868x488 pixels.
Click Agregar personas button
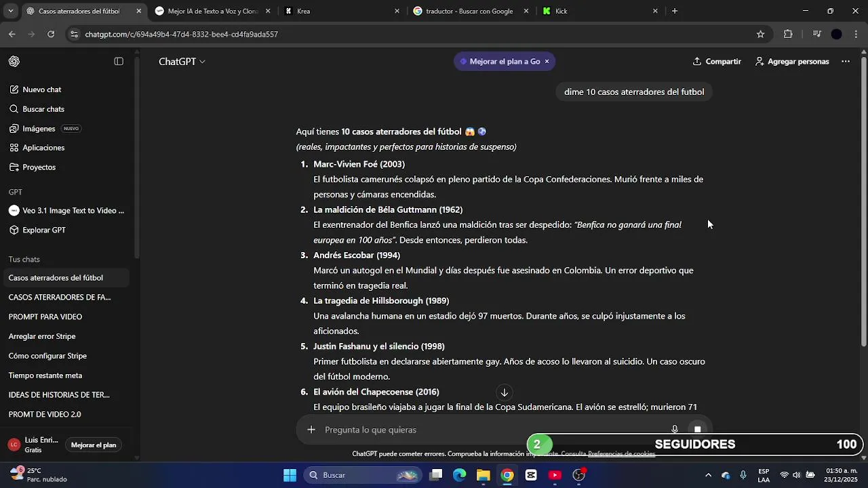[792, 62]
